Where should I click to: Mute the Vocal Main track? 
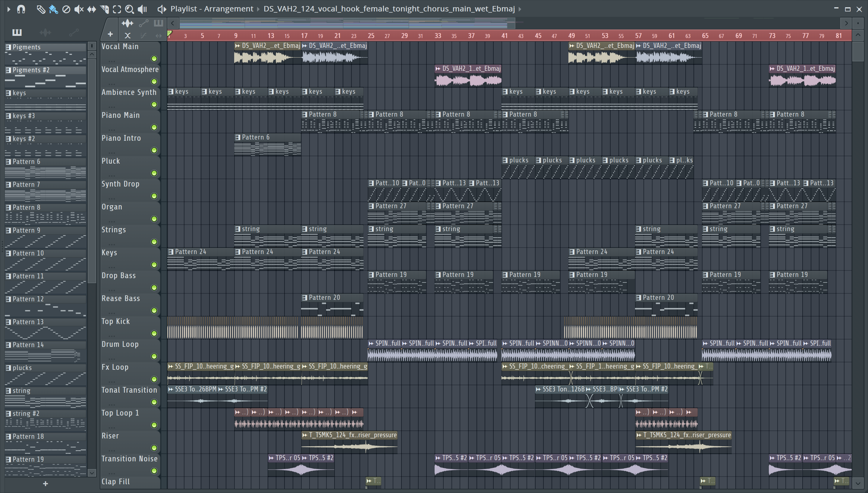(x=154, y=58)
